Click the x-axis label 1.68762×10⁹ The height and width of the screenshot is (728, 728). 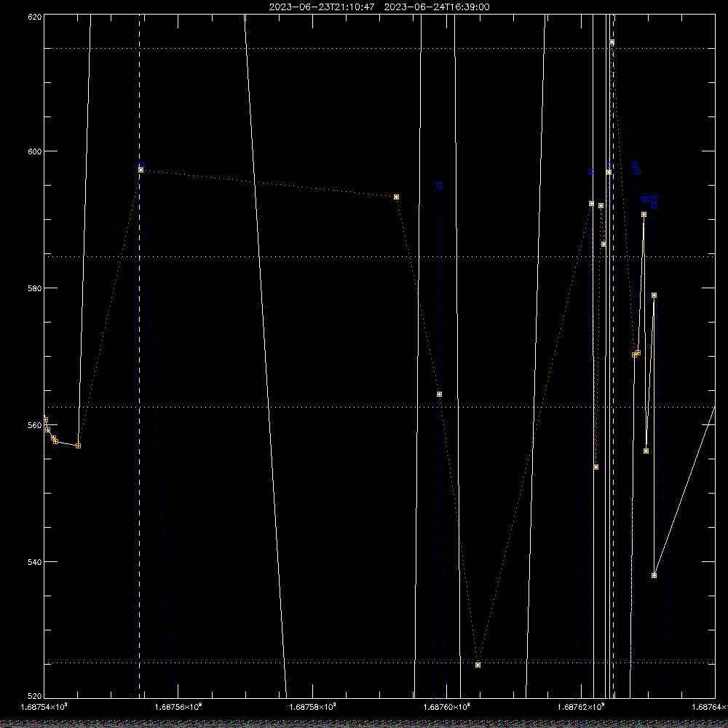point(581,707)
